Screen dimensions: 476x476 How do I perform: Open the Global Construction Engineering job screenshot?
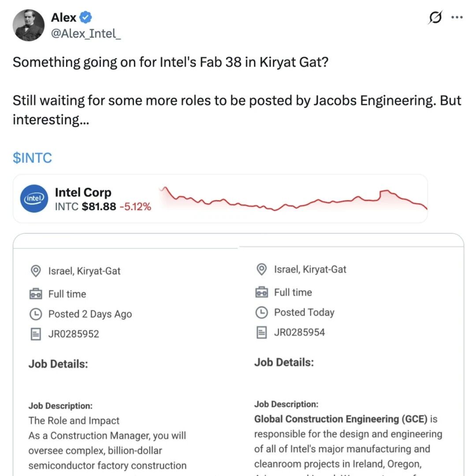click(351, 361)
